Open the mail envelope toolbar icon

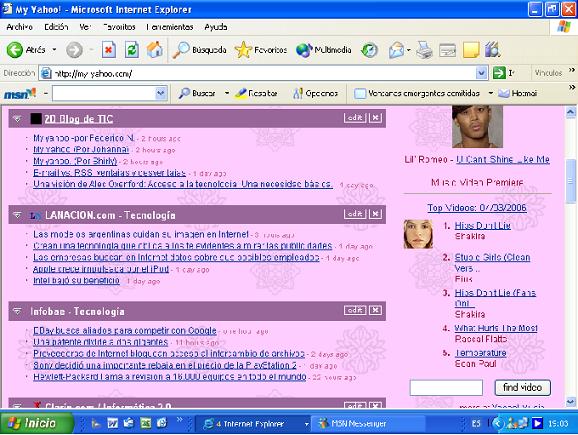(397, 50)
